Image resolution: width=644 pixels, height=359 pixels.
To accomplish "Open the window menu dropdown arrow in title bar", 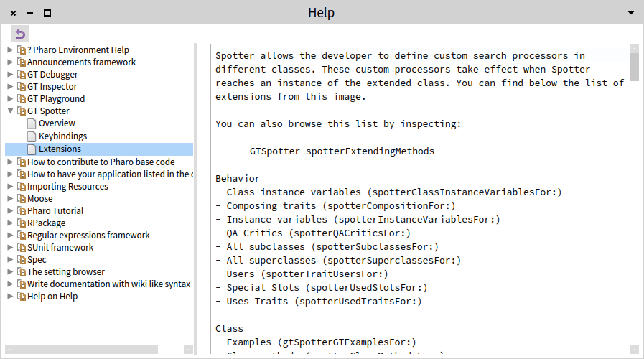I will pyautogui.click(x=631, y=13).
